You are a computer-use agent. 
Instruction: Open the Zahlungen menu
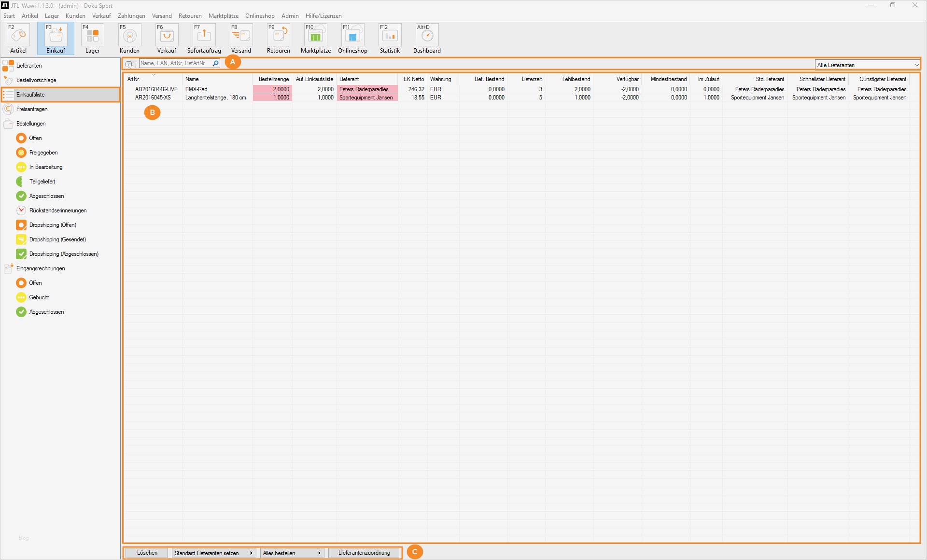(x=131, y=16)
